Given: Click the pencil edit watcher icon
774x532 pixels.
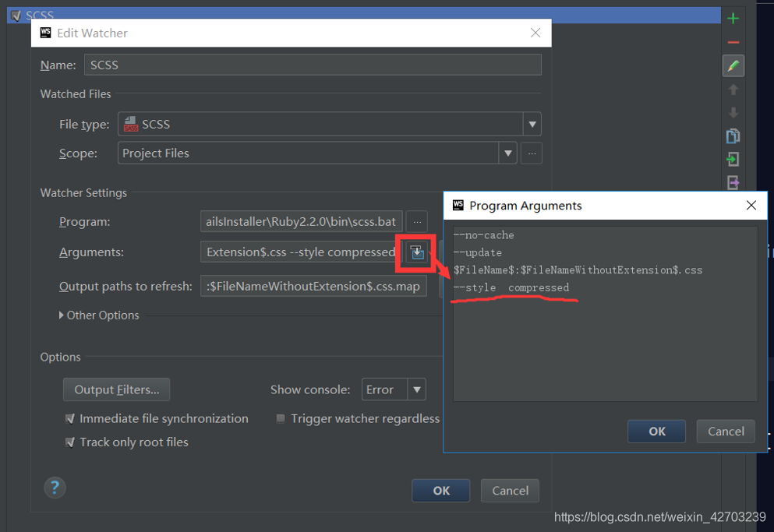Looking at the screenshot, I should coord(733,65).
